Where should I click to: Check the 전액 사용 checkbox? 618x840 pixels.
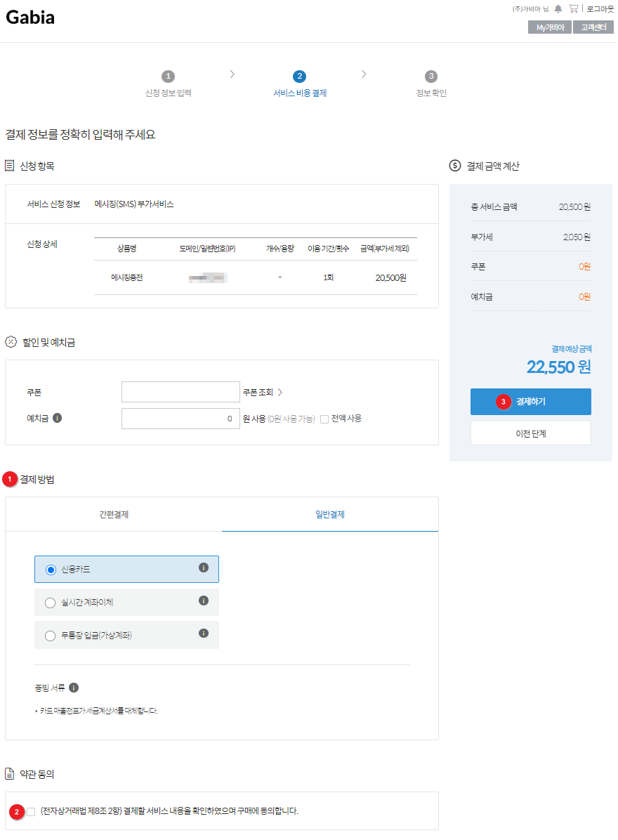coord(324,419)
